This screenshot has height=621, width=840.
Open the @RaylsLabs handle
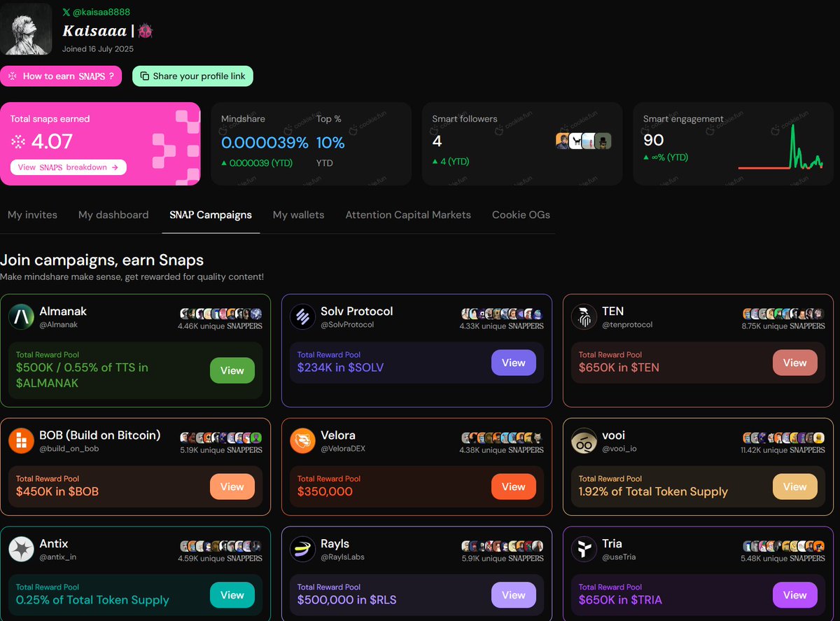[342, 557]
